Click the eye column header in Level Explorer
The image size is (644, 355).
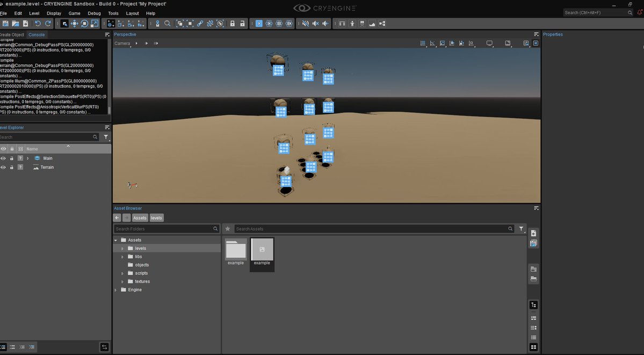pos(3,149)
